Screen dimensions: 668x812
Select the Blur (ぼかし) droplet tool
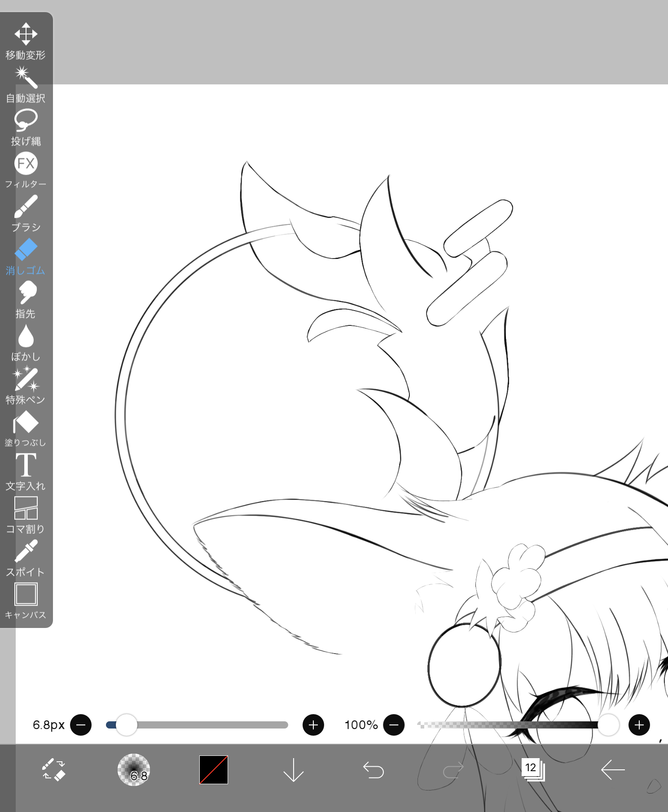26,342
